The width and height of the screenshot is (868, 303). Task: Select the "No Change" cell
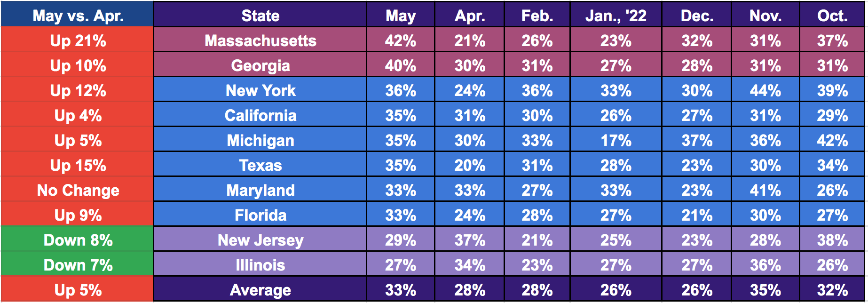pos(78,190)
